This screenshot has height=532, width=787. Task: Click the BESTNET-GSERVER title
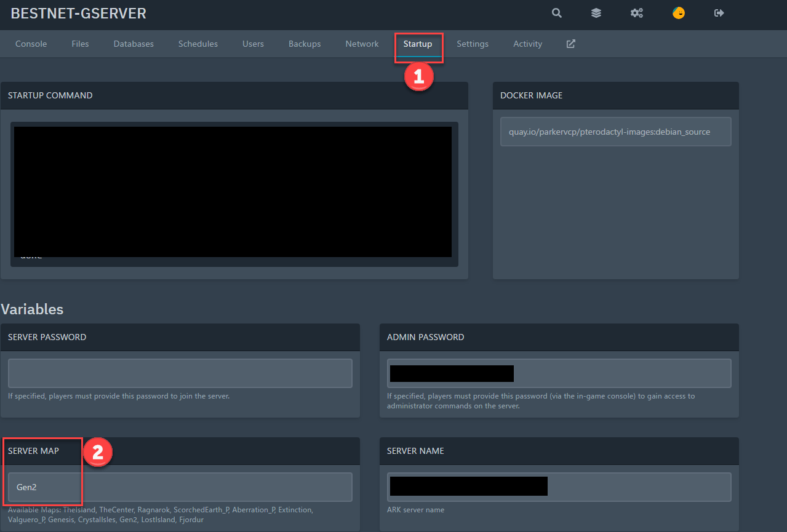pyautogui.click(x=79, y=14)
